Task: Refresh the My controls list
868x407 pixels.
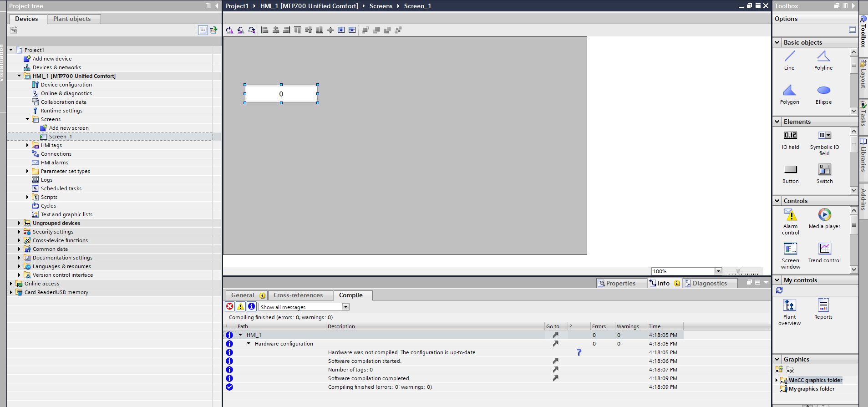Action: [779, 290]
